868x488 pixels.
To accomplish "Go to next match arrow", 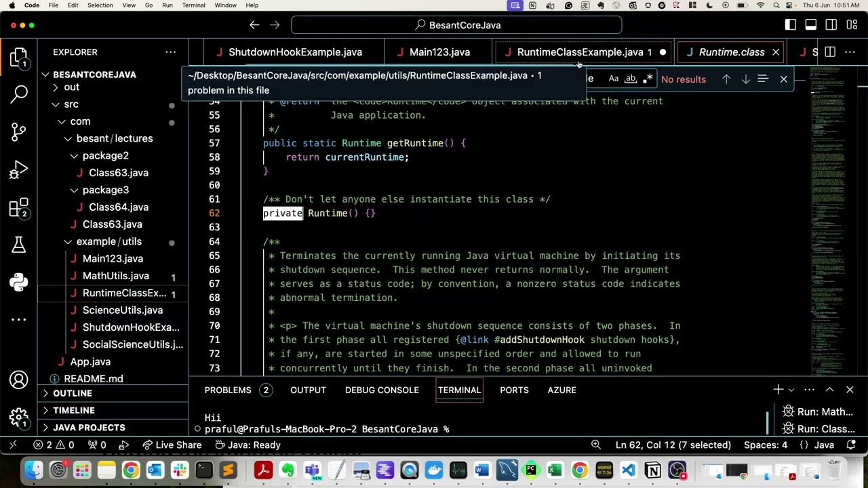I will point(745,79).
